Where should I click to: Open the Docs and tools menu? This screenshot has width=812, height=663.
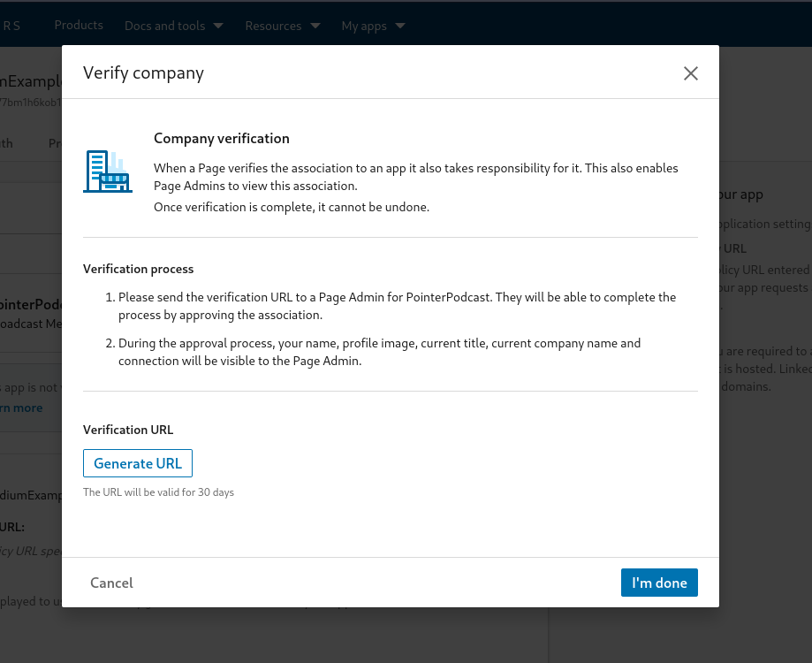coord(165,26)
